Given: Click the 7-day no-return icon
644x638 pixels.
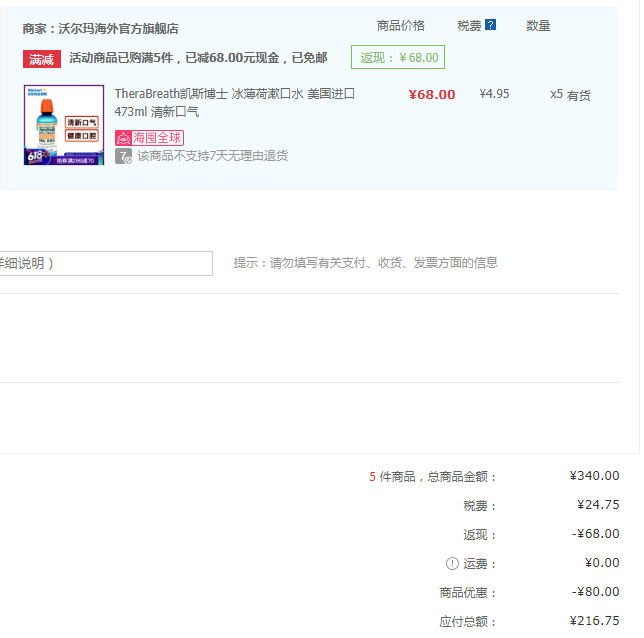Looking at the screenshot, I should (123, 157).
